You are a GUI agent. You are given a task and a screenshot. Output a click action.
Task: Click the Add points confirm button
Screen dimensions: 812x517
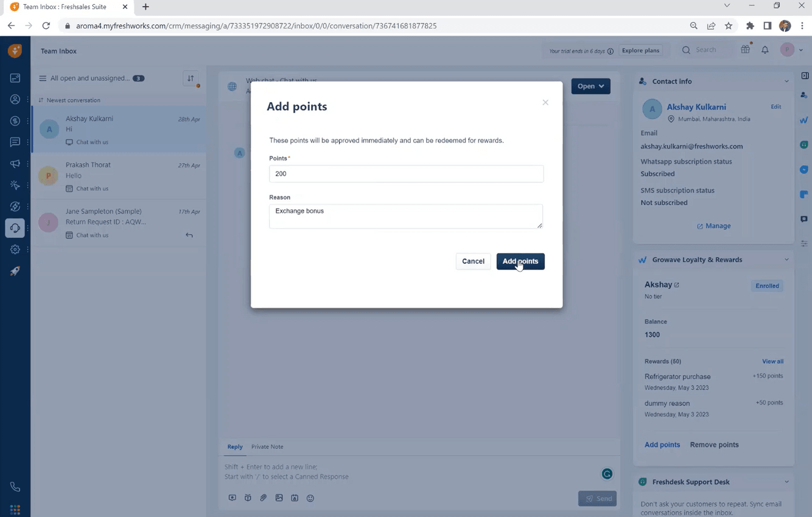coord(520,262)
